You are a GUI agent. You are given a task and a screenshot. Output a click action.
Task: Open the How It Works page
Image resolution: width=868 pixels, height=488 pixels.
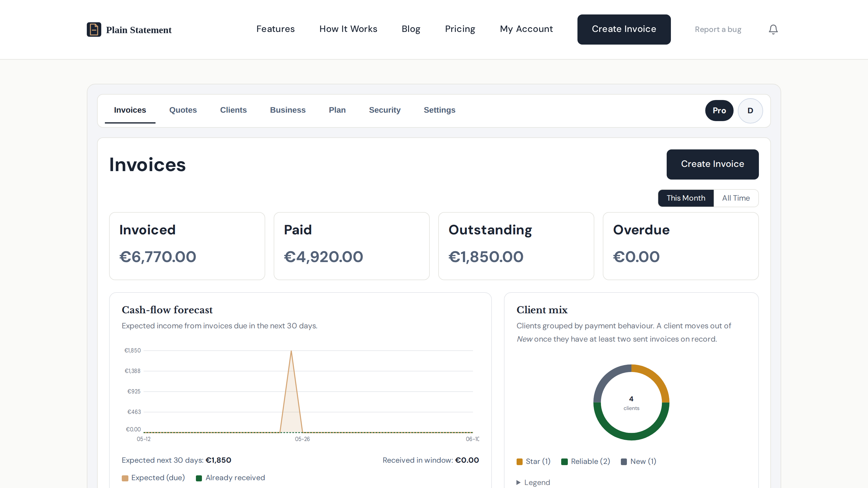point(348,29)
